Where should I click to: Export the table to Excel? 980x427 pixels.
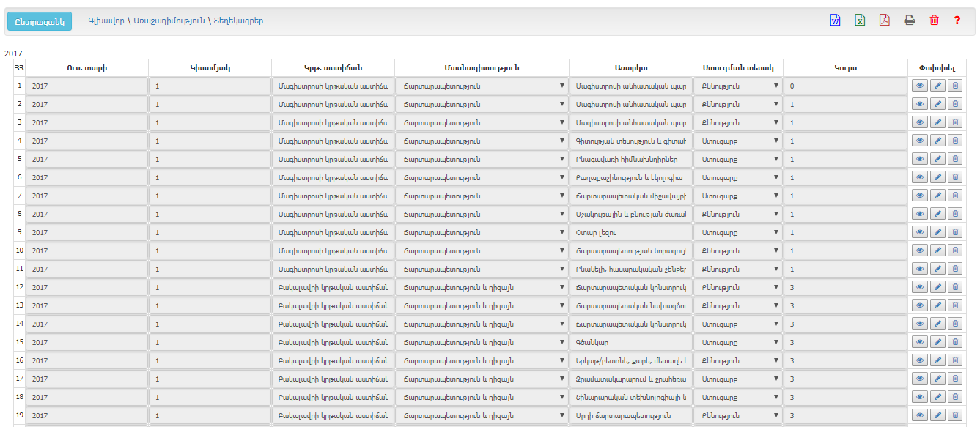click(x=860, y=21)
